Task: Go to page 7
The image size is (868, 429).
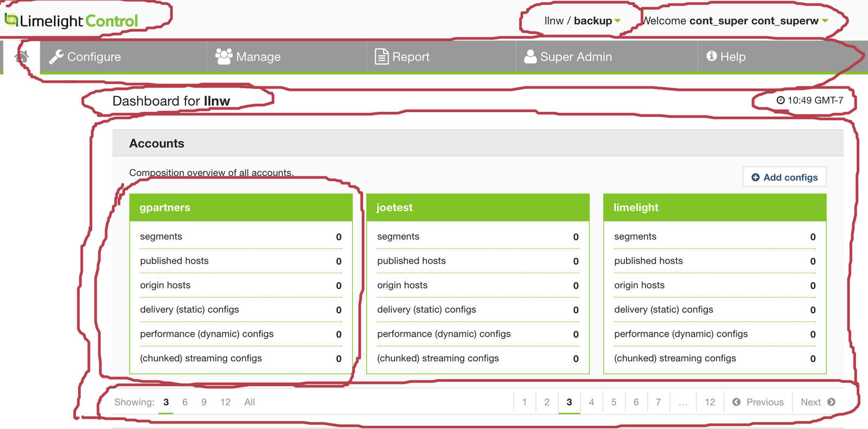Action: pyautogui.click(x=658, y=402)
